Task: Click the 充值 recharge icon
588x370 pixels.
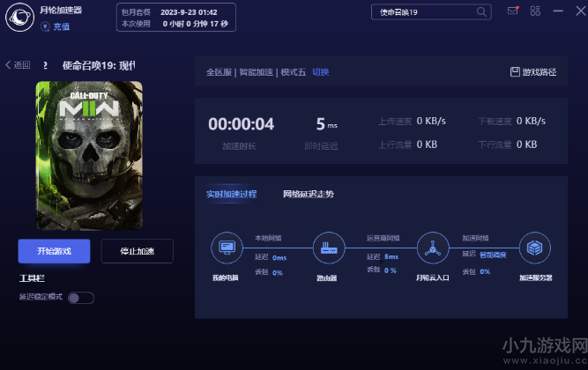Action: coord(45,26)
